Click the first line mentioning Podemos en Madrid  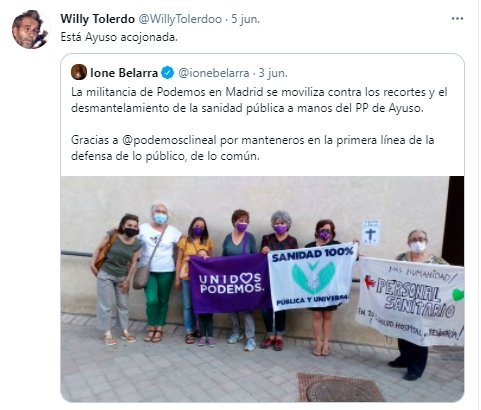pyautogui.click(x=259, y=92)
